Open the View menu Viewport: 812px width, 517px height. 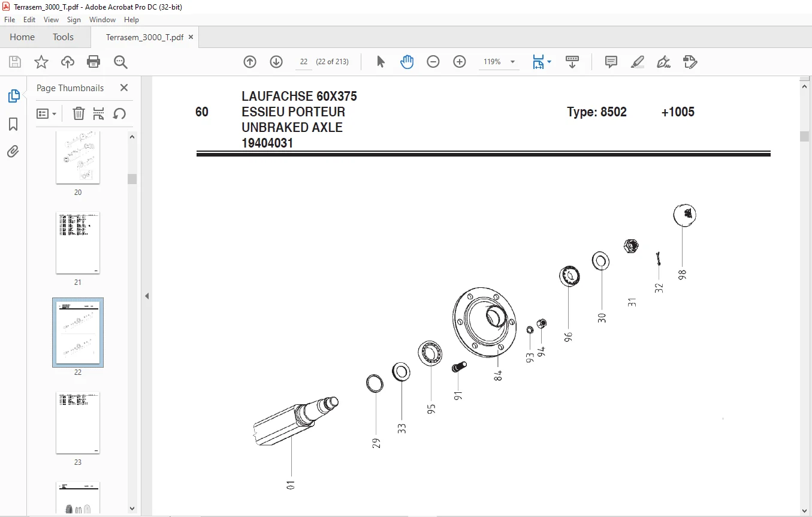pyautogui.click(x=51, y=20)
